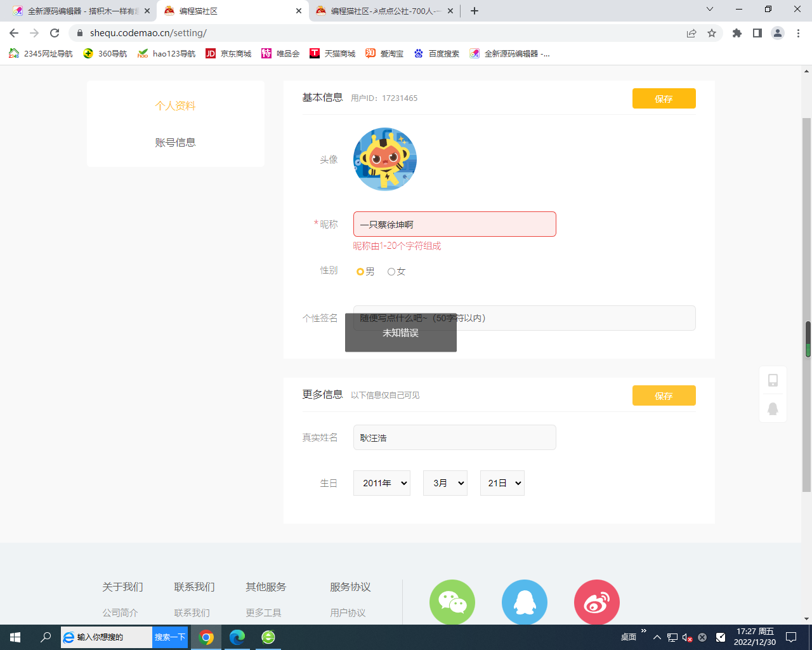Click the QQ penguin floating icon
This screenshot has width=812, height=650.
pyautogui.click(x=773, y=409)
